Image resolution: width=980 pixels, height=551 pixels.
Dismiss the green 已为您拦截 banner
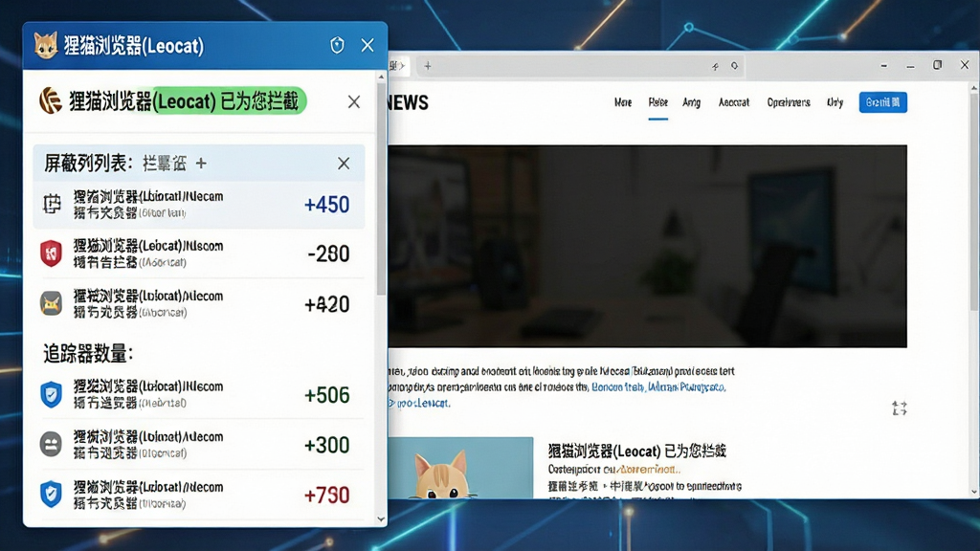tap(354, 101)
